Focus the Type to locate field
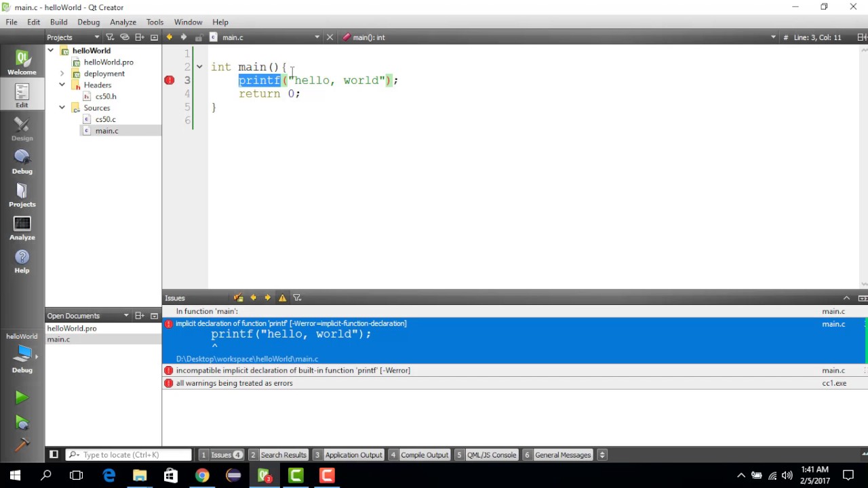Viewport: 868px width, 488px height. (x=129, y=455)
